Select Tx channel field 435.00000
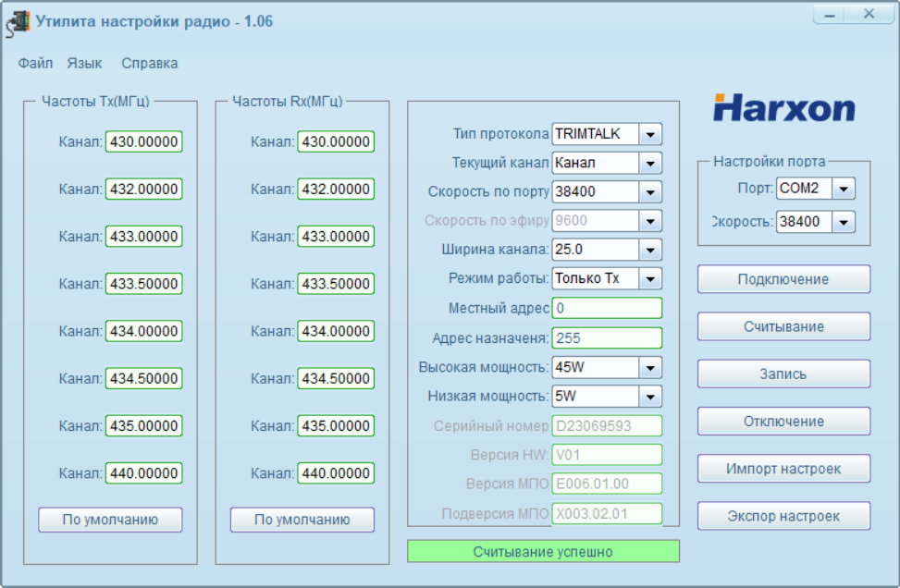This screenshot has height=588, width=900. 144,425
